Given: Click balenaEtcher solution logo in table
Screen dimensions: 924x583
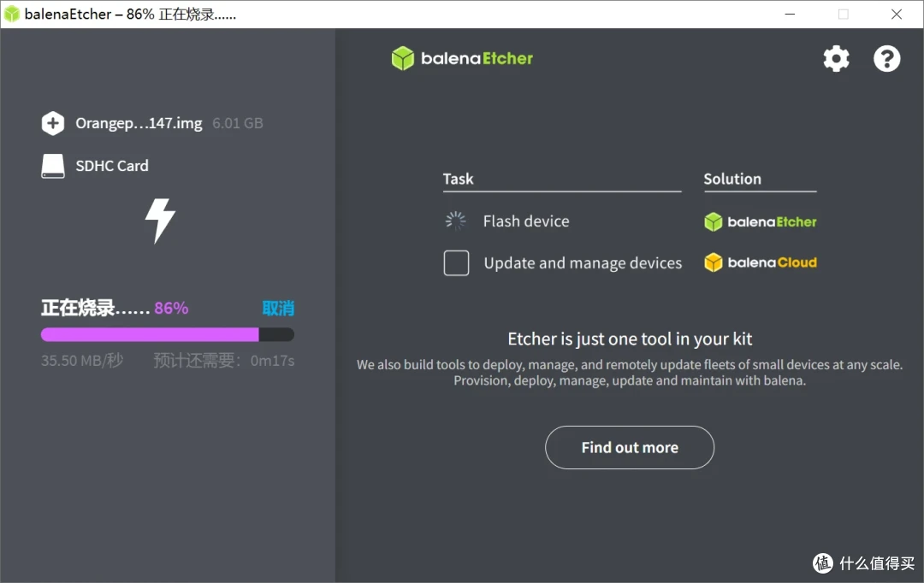Looking at the screenshot, I should [x=761, y=222].
